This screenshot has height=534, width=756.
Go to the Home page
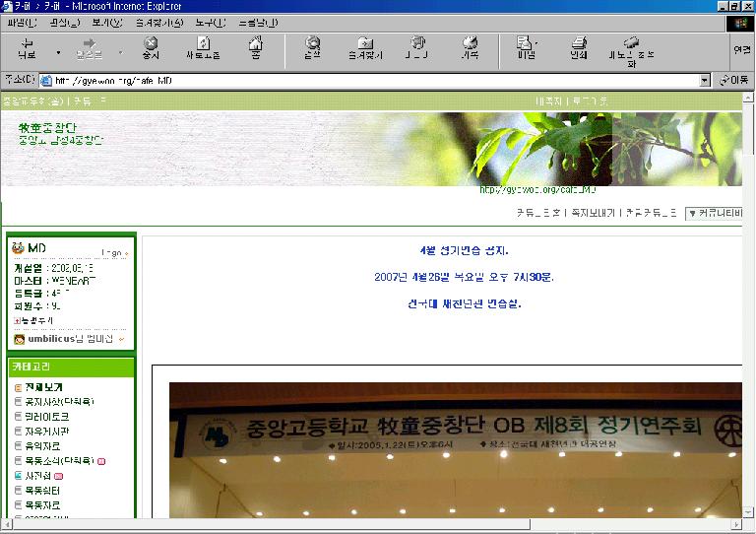point(255,47)
